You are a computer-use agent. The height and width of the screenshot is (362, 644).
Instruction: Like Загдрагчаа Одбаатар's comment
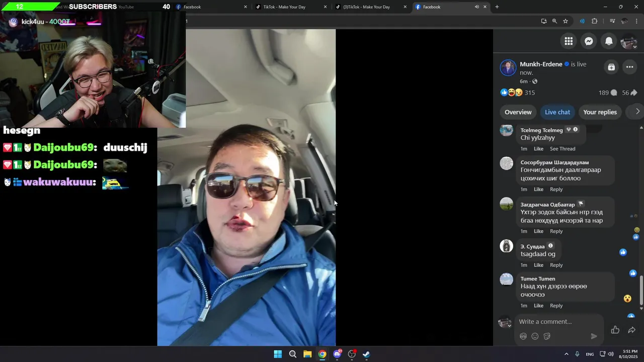538,231
